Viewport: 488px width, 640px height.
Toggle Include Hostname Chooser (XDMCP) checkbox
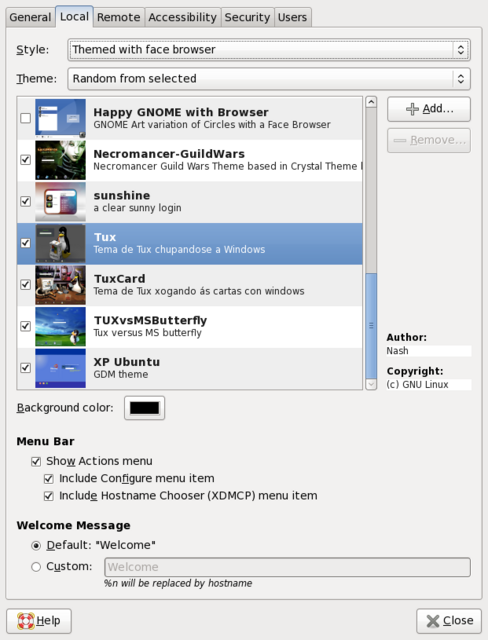click(49, 496)
